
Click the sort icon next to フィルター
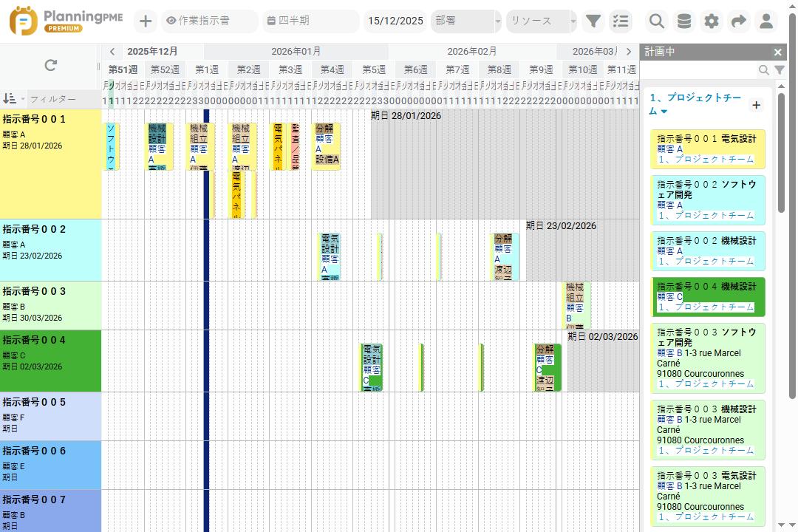point(11,98)
